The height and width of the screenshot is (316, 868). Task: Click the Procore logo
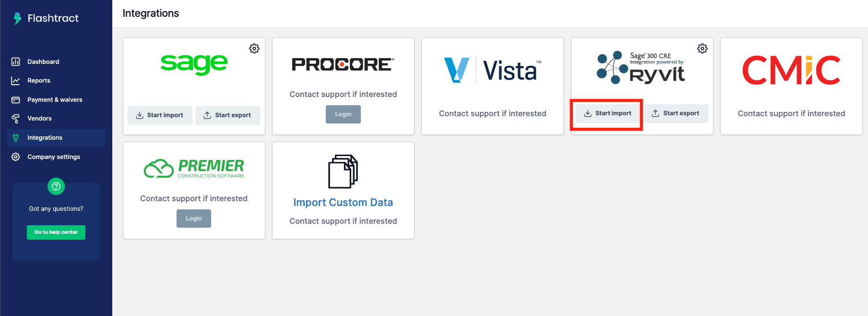pos(343,64)
